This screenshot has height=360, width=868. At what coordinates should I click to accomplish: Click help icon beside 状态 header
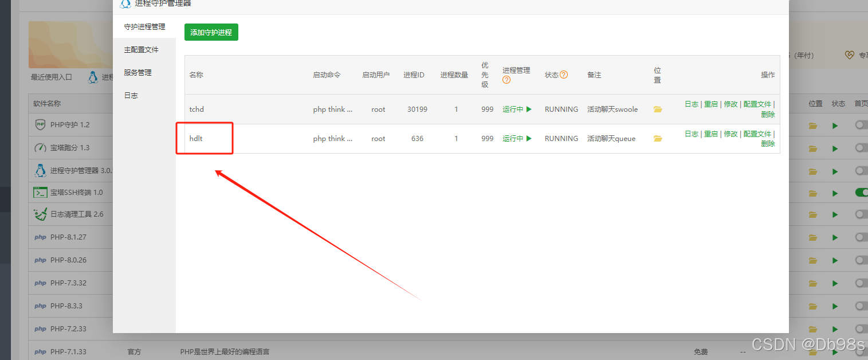(x=564, y=75)
